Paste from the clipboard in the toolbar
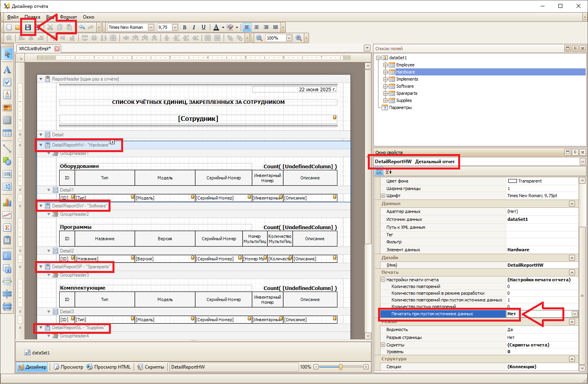 point(69,27)
